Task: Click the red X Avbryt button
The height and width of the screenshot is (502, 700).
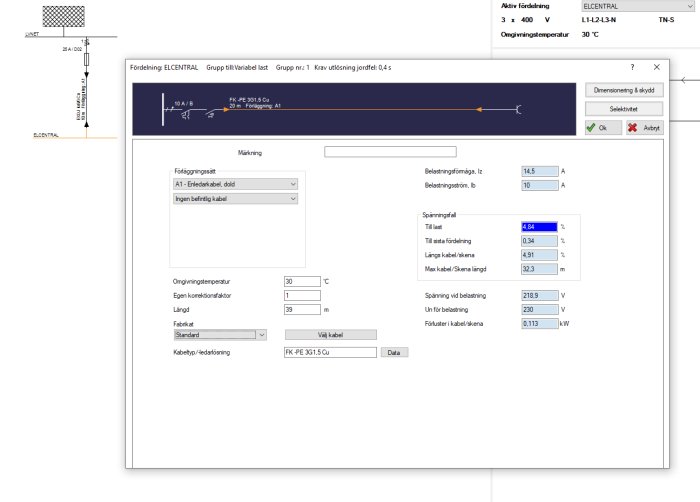Action: tap(645, 128)
